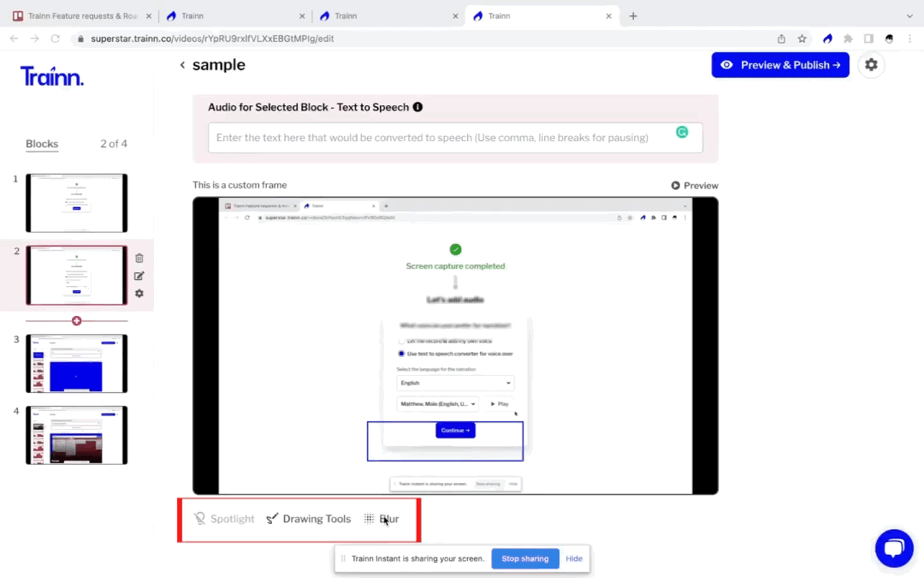The width and height of the screenshot is (924, 578).
Task: Bookmark this page with the star icon
Action: click(x=802, y=39)
